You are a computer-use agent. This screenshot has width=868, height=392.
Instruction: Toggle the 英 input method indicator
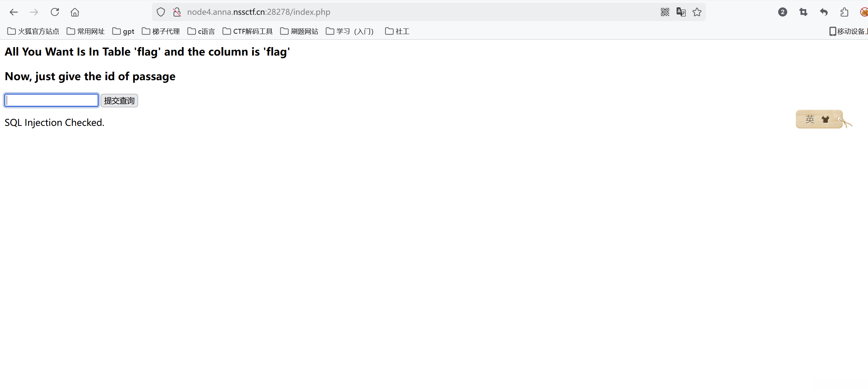tap(810, 119)
